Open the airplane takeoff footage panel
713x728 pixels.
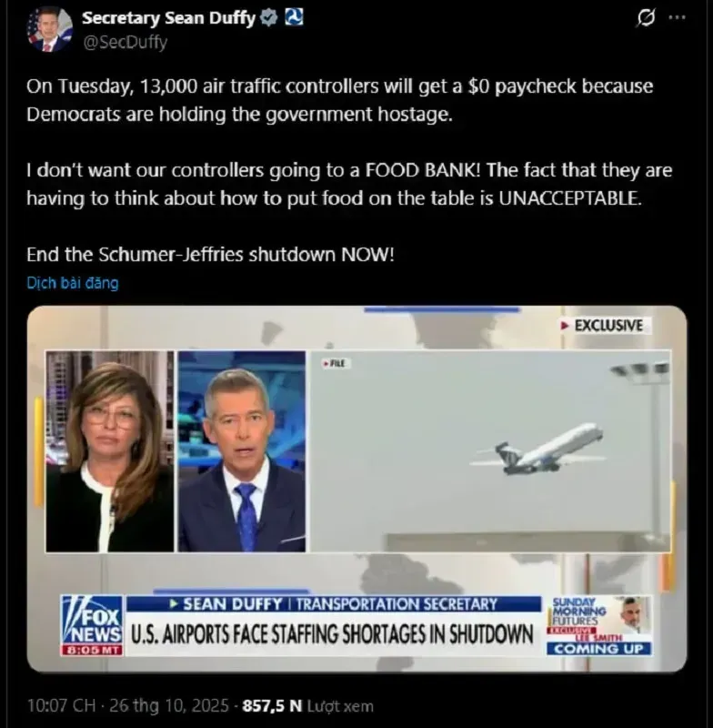click(x=491, y=451)
